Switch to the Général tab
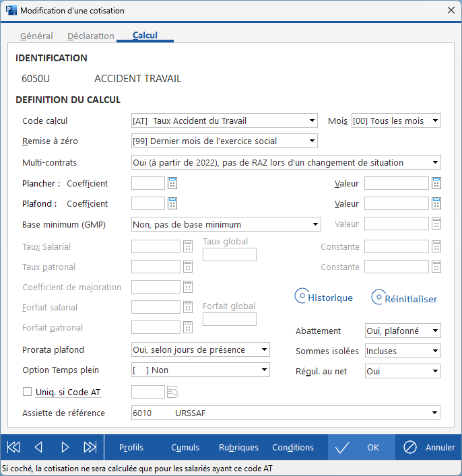Viewport: 462px width, 476px height. (36, 36)
